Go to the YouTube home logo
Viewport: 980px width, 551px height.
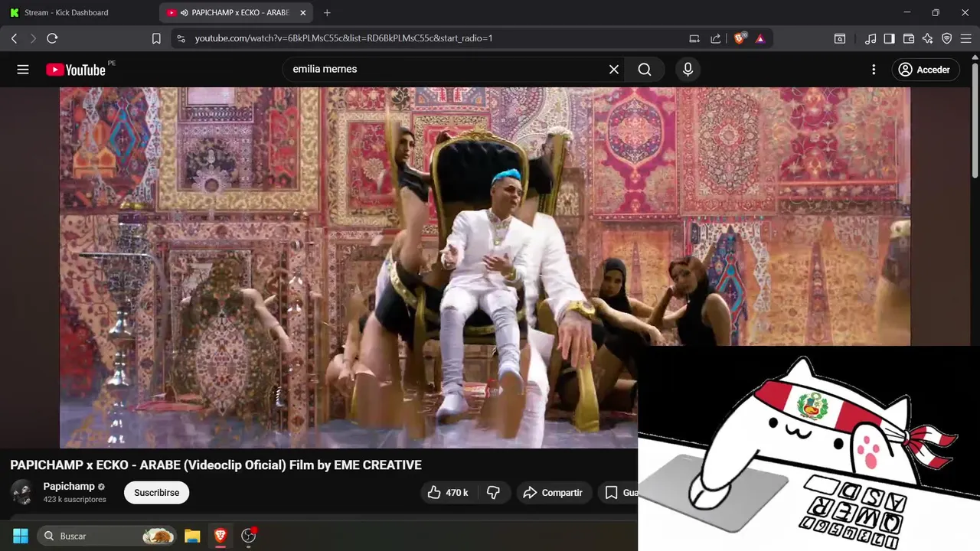76,70
